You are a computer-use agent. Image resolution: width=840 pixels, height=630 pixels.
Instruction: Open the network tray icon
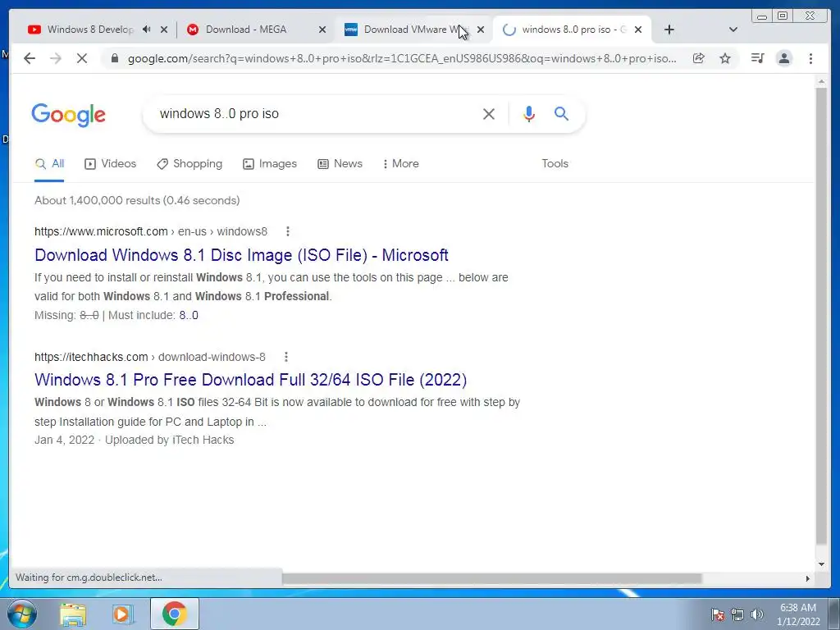tap(737, 614)
